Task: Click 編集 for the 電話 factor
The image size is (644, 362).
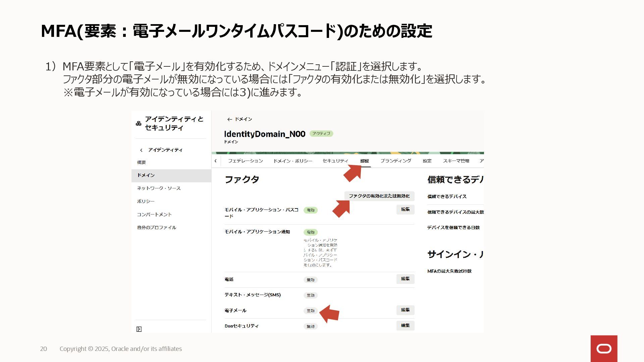Action: point(406,279)
